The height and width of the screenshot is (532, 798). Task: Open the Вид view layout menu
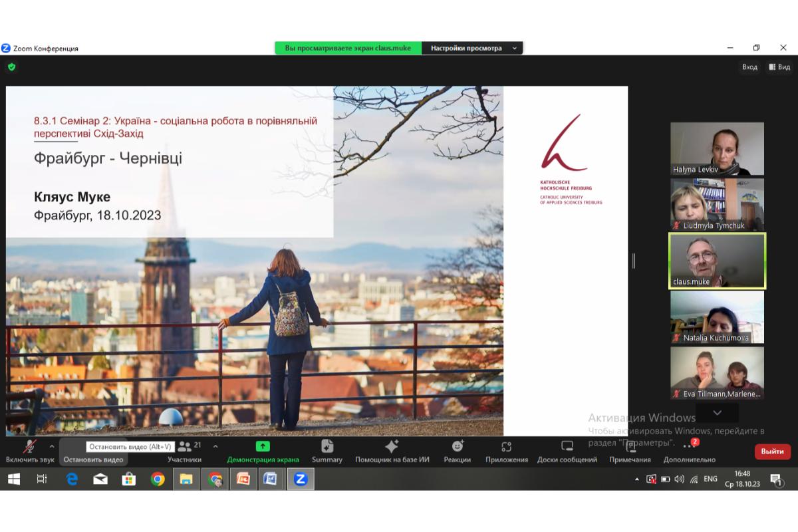coord(779,66)
